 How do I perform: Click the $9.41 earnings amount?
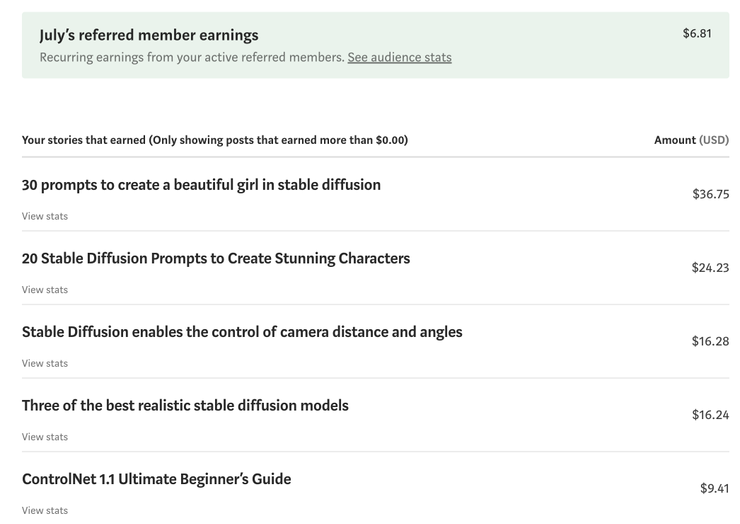(714, 489)
